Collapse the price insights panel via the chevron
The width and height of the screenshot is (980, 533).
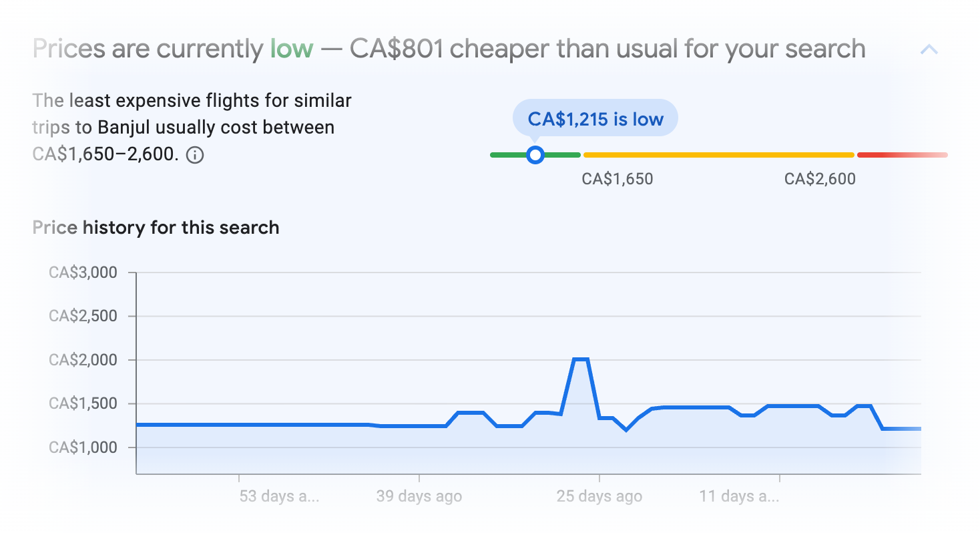coord(929,48)
